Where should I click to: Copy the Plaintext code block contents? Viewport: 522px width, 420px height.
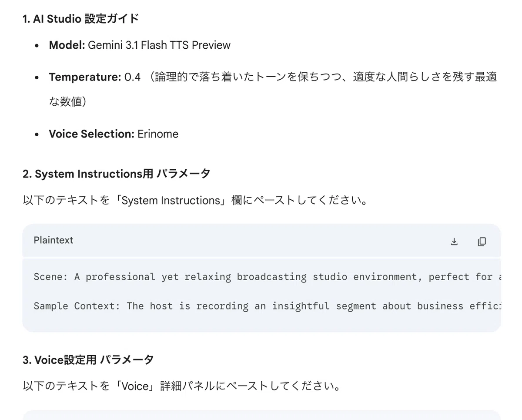[482, 242]
